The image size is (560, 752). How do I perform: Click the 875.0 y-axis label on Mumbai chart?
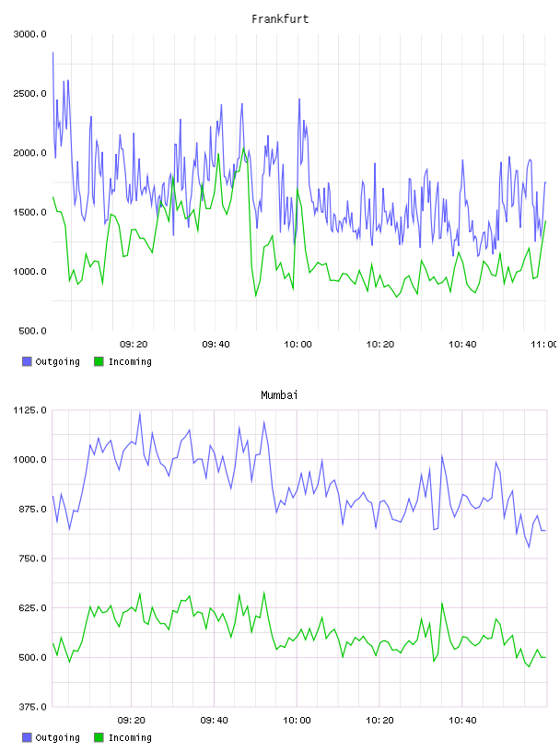(x=32, y=510)
